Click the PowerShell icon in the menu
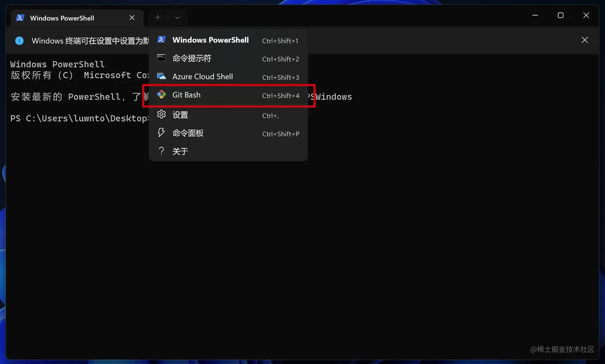Screen dimensions: 605x364 pos(161,40)
